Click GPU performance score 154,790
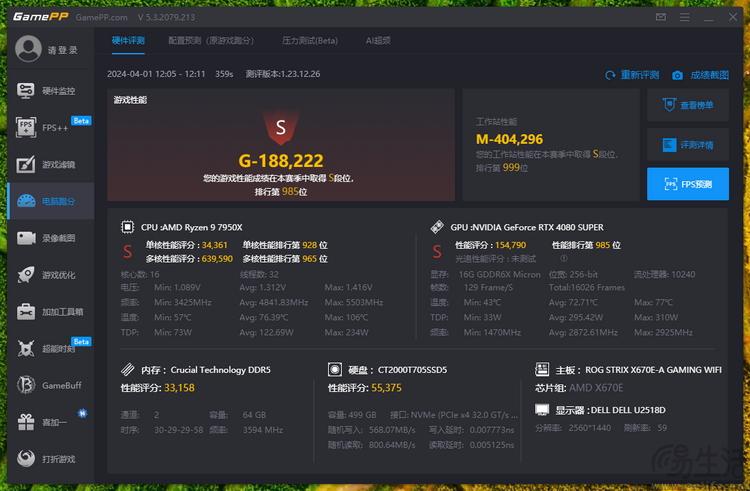Screen dimensions: 750x491 click(510, 245)
